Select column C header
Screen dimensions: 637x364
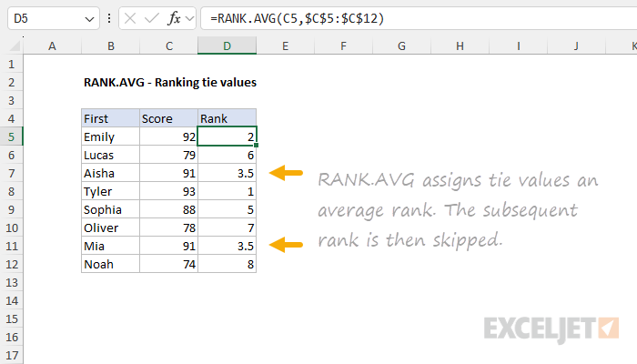click(x=169, y=45)
